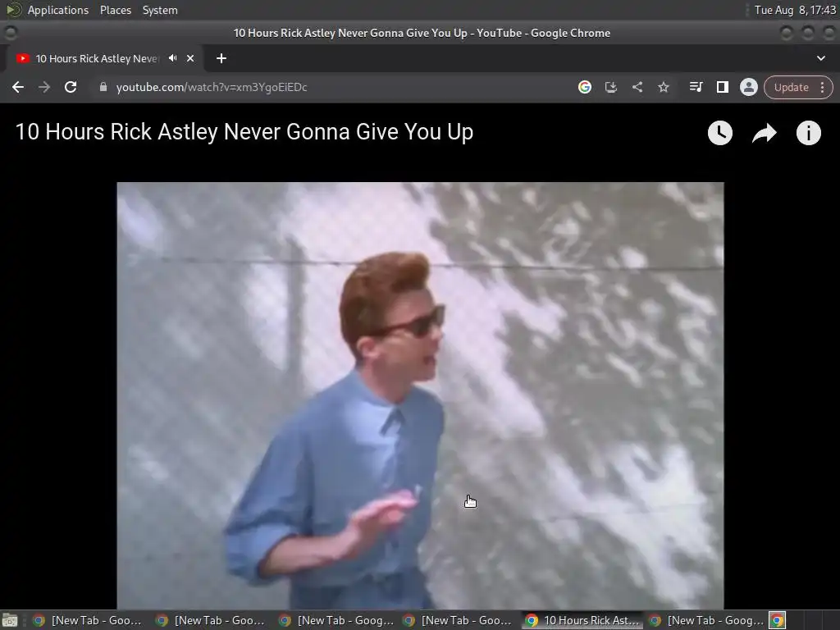Switch to third New Tab taskbar window
Viewport: 840px width, 630px height.
click(x=336, y=620)
